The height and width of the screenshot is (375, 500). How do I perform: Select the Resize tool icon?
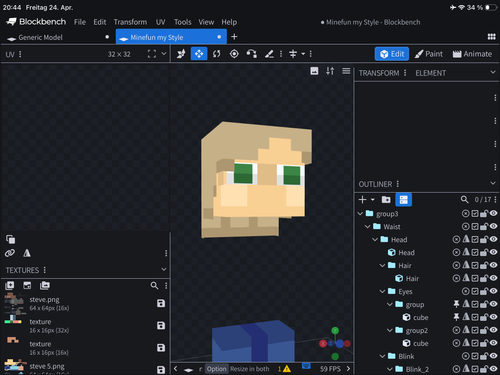tap(181, 54)
